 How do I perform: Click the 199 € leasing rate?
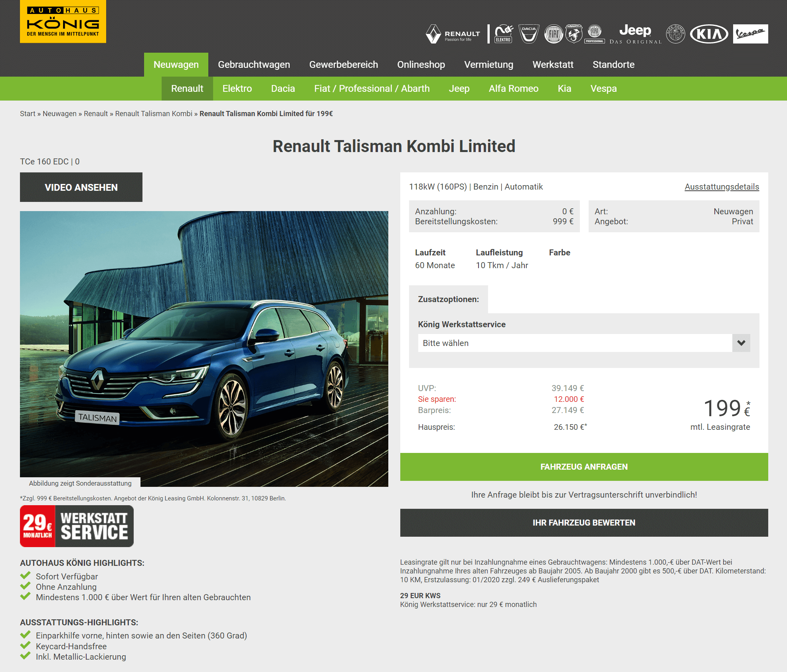(726, 409)
